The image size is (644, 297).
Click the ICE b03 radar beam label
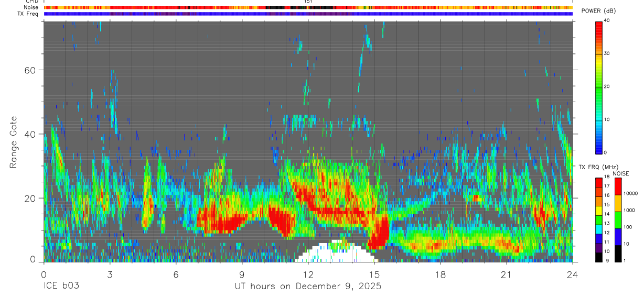coord(62,287)
